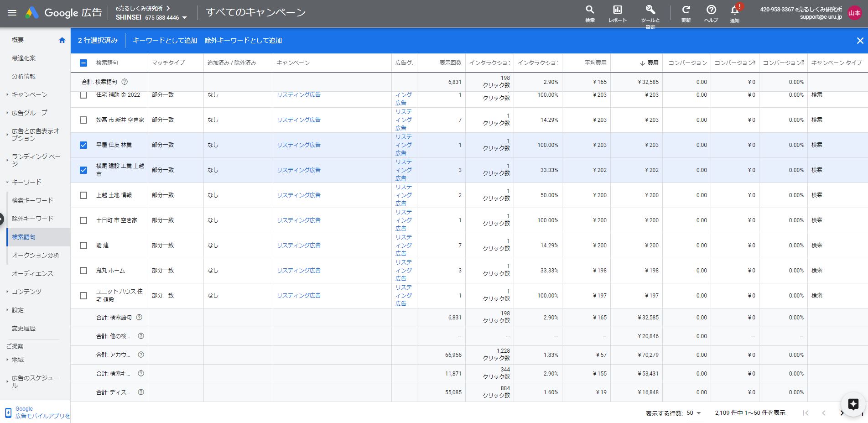Open オークション分析 in sidebar
The width and height of the screenshot is (868, 423).
pos(36,255)
